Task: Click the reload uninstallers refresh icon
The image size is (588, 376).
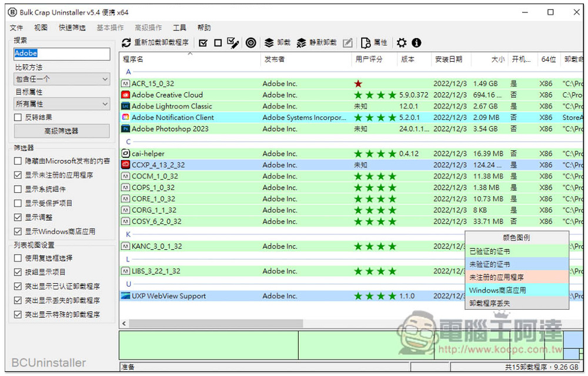Action: click(x=126, y=43)
